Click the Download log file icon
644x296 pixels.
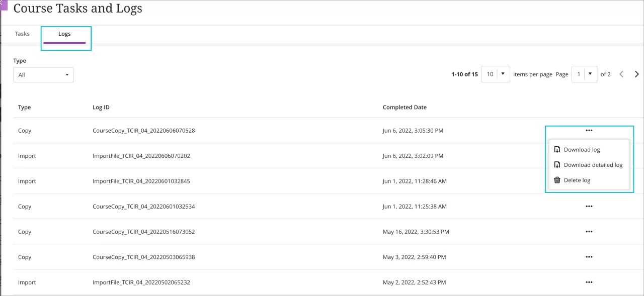tap(557, 149)
